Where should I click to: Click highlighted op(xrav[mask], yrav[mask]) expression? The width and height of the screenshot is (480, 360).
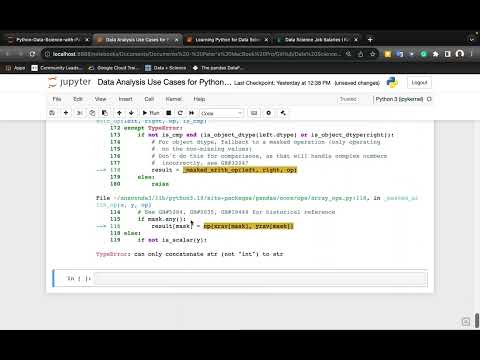pyautogui.click(x=248, y=226)
